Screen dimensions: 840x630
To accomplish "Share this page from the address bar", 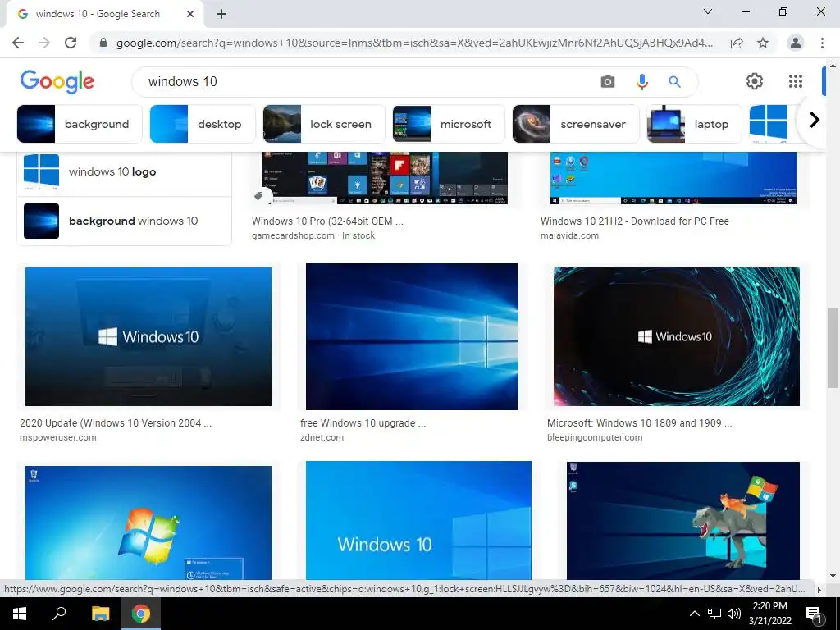I will [x=737, y=43].
